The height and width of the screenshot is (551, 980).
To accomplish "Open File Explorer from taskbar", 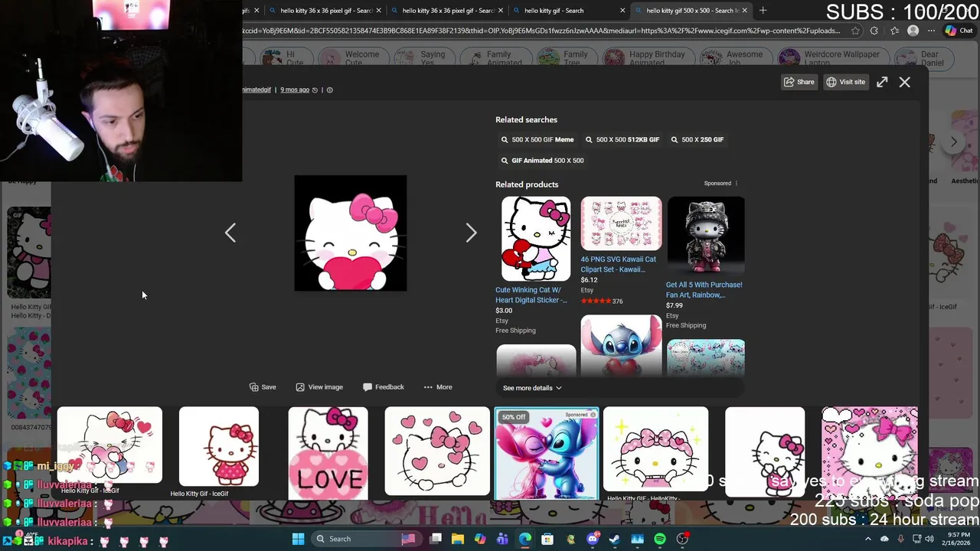I will 458,539.
